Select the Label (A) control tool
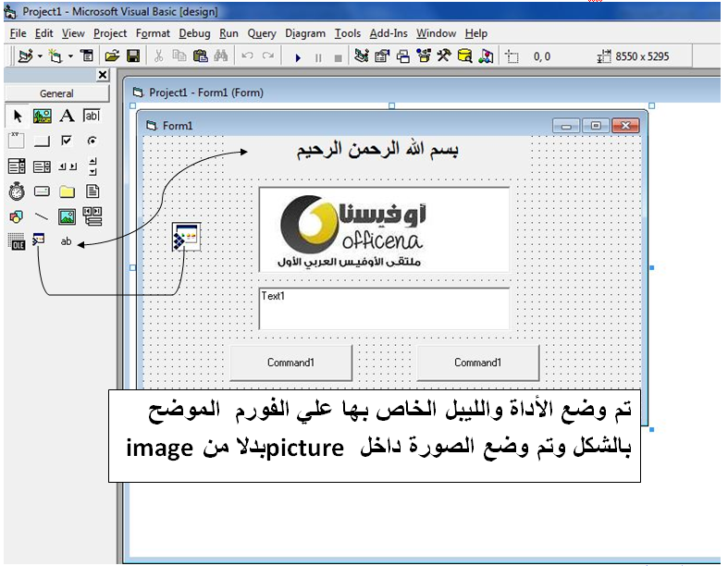 tap(67, 116)
